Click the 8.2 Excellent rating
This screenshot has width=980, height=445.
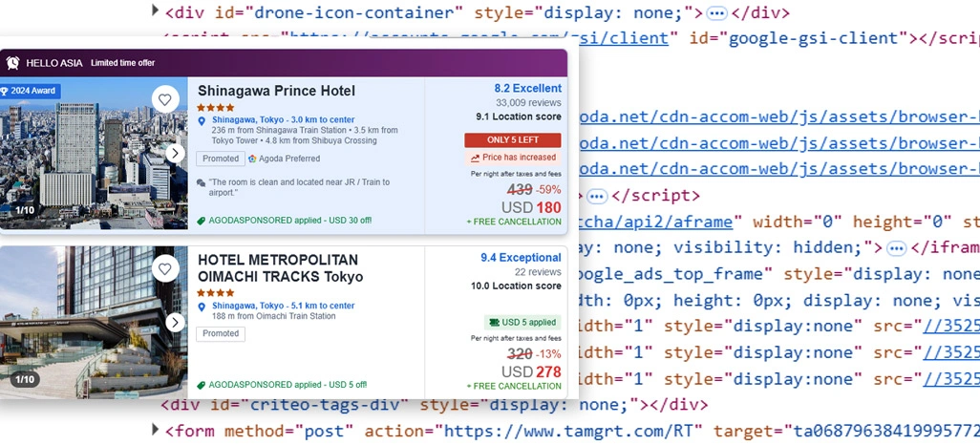click(528, 88)
